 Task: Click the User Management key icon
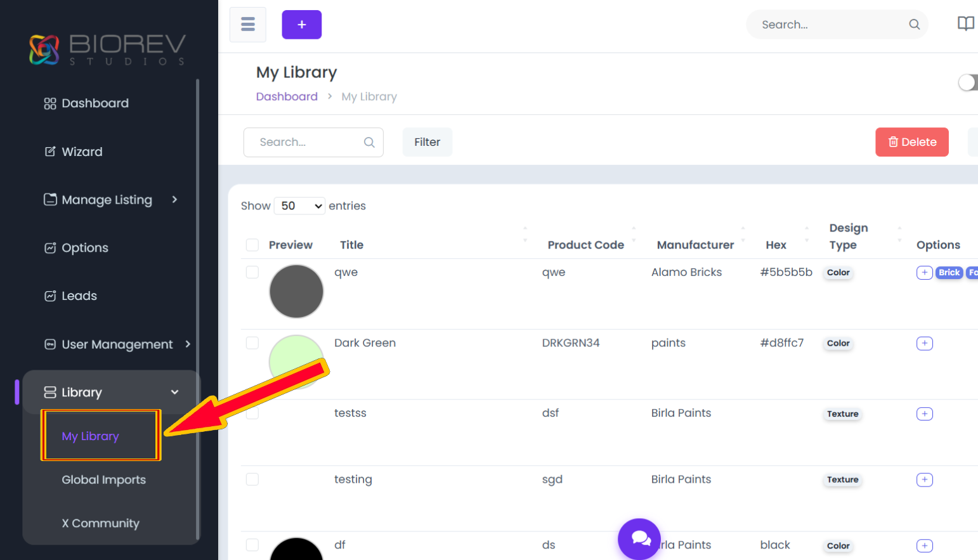(x=50, y=344)
